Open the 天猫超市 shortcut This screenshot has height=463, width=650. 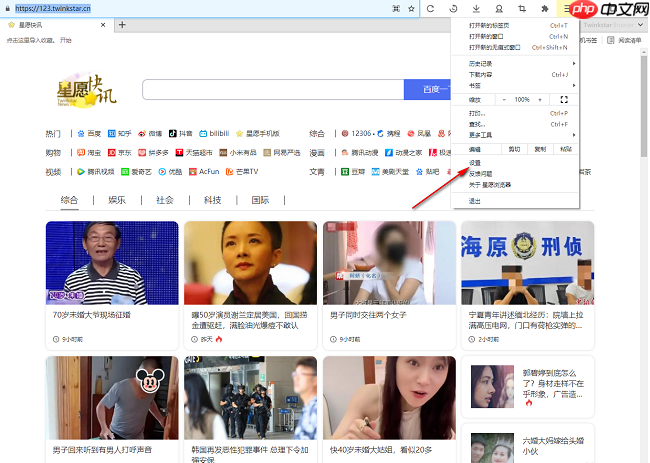point(194,153)
